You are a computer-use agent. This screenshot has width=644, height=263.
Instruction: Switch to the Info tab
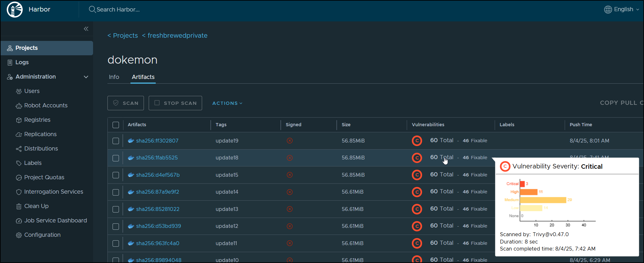pyautogui.click(x=114, y=77)
